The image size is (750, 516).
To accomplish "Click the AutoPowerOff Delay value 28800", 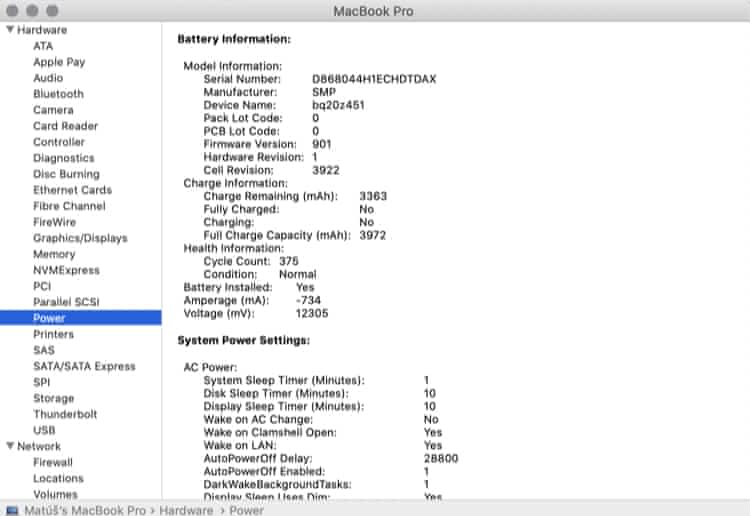I will click(x=441, y=458).
